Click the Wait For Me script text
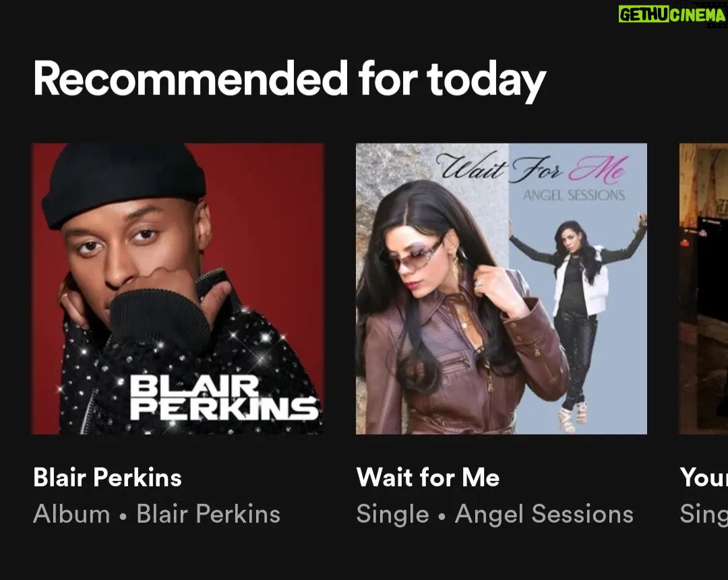Image resolution: width=728 pixels, height=580 pixels. pyautogui.click(x=533, y=168)
